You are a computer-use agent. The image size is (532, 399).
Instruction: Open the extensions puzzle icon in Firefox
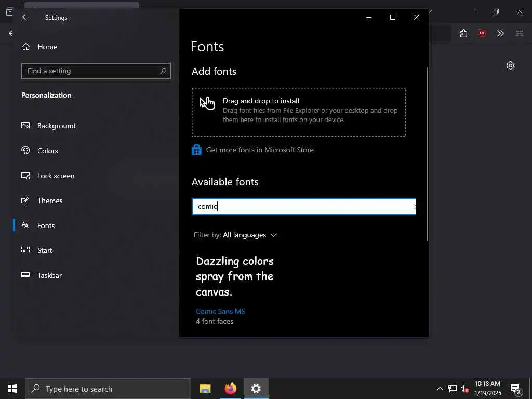click(463, 33)
